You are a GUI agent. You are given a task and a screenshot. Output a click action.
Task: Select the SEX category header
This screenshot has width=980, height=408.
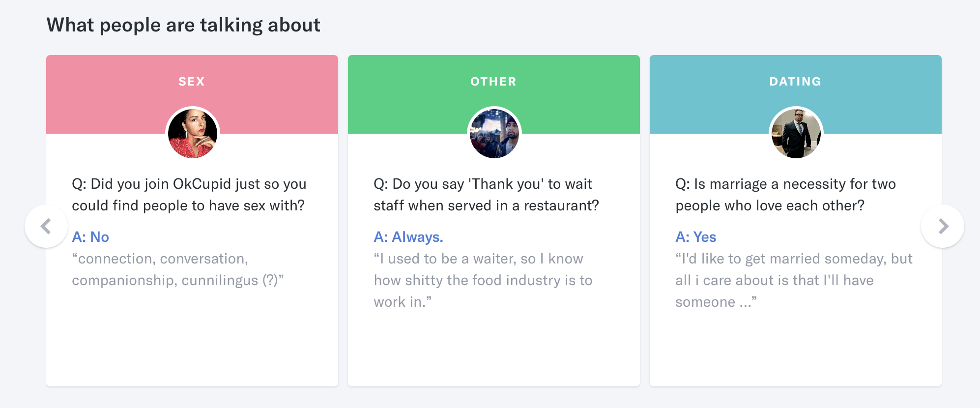(192, 82)
